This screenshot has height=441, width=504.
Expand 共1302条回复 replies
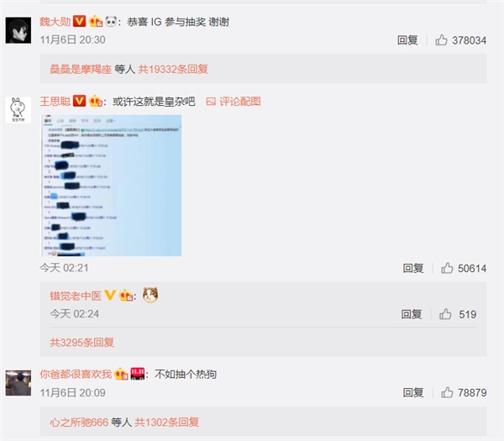(166, 422)
